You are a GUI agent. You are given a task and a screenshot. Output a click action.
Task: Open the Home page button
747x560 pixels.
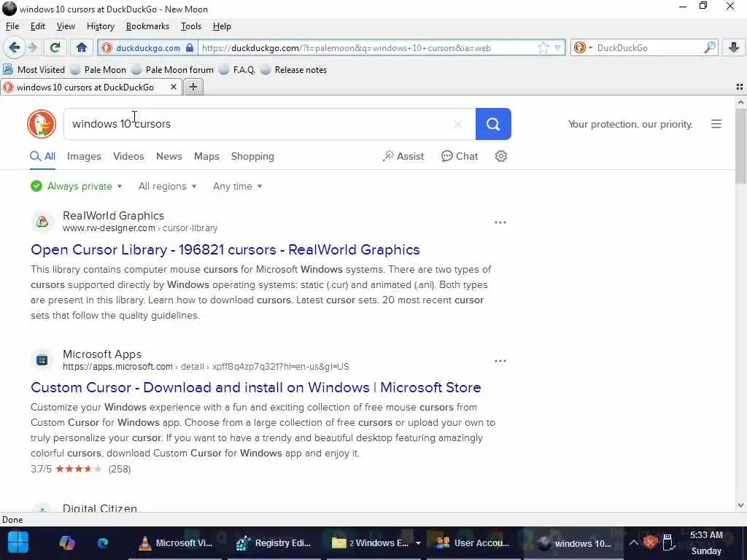(82, 47)
